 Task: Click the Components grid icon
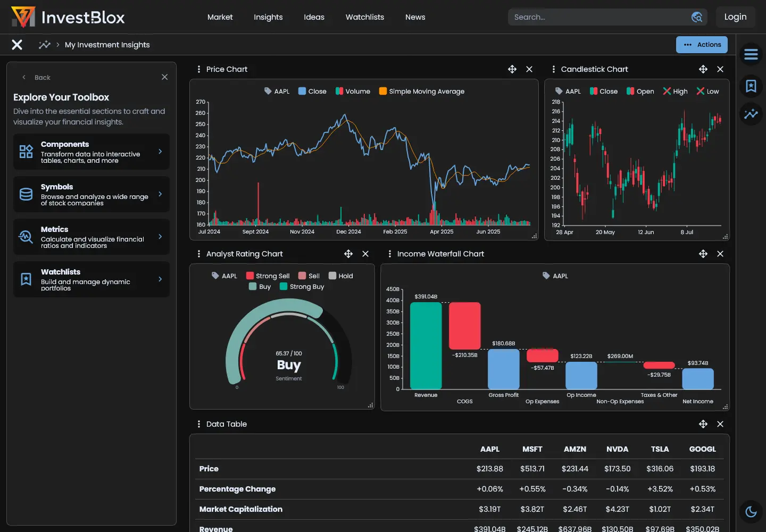click(26, 152)
